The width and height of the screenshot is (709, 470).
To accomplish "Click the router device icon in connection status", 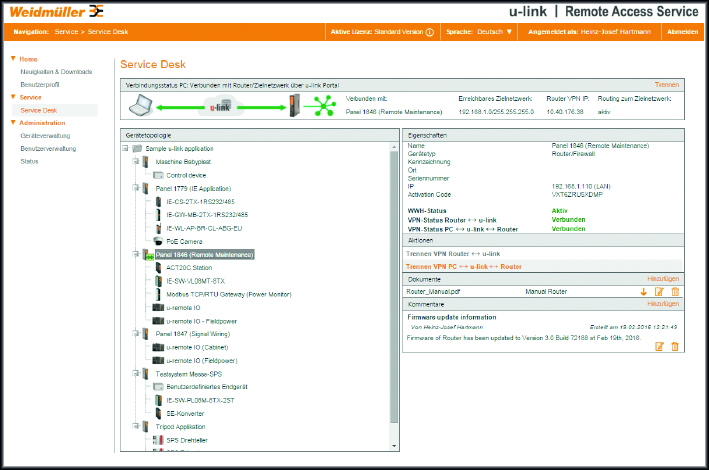I will (295, 105).
